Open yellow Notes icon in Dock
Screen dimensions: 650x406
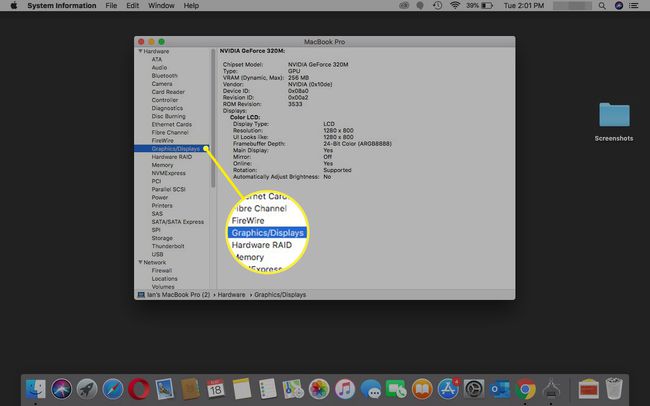click(x=242, y=389)
